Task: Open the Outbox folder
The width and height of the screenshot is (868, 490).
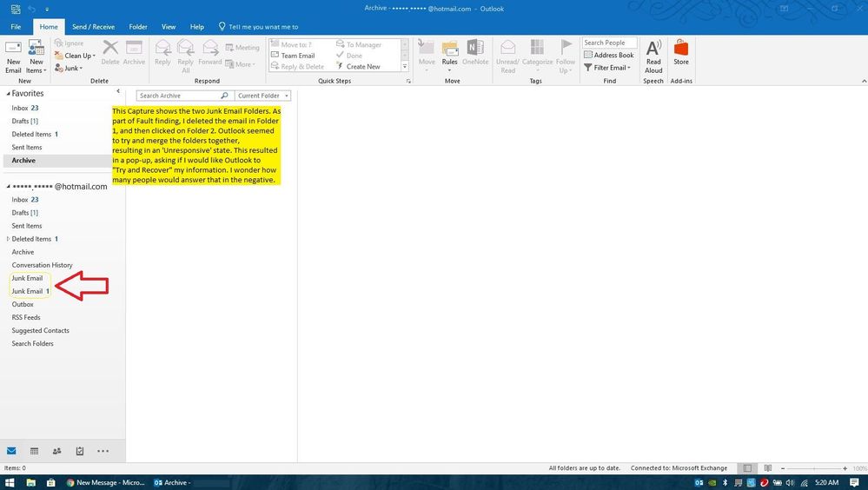Action: tap(23, 305)
